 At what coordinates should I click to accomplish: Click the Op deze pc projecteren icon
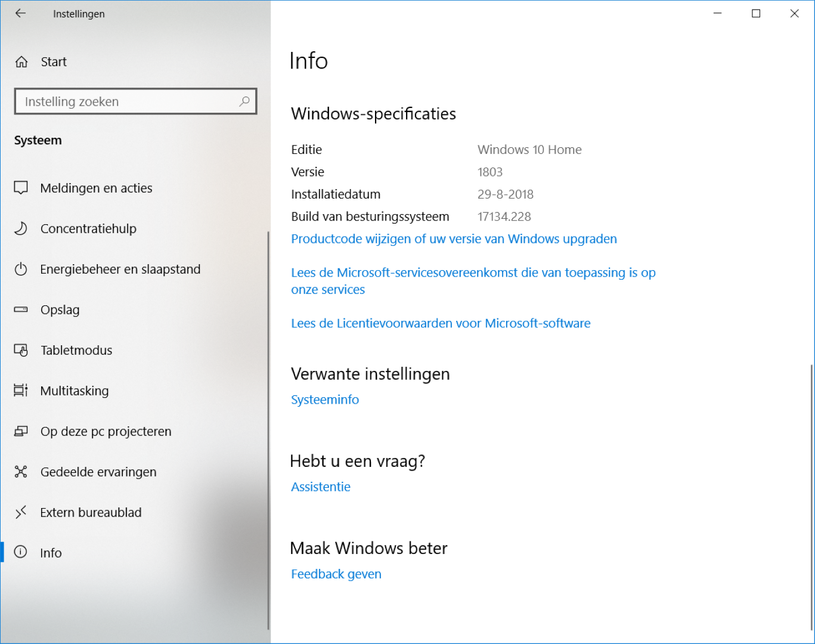21,431
